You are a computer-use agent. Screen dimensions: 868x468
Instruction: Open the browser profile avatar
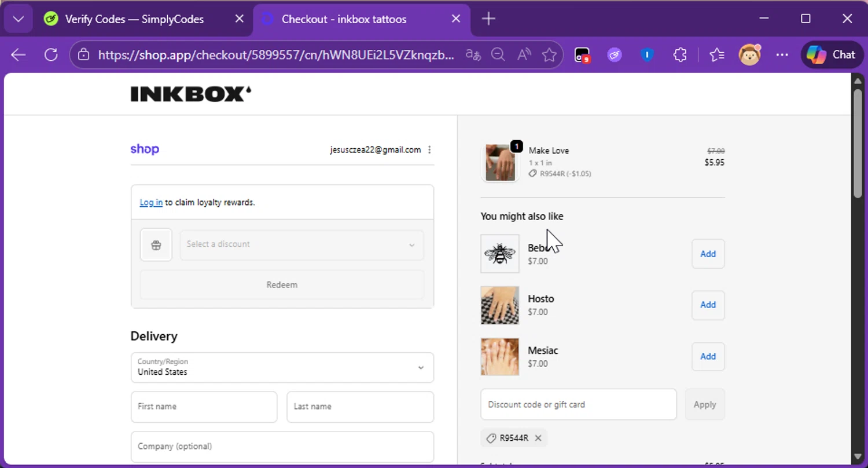750,55
